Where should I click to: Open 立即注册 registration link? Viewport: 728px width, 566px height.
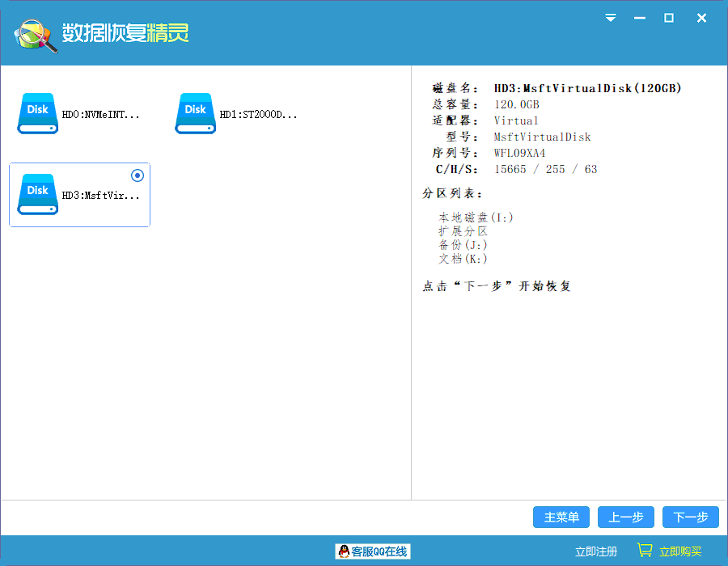[596, 550]
